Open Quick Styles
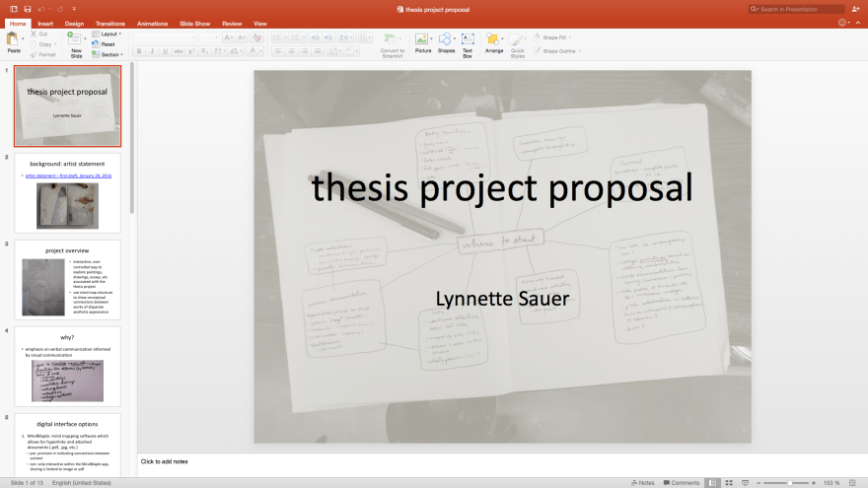 [517, 44]
